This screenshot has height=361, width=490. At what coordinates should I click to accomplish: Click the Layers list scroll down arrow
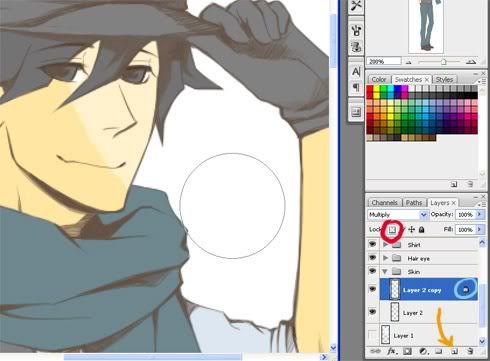point(482,341)
